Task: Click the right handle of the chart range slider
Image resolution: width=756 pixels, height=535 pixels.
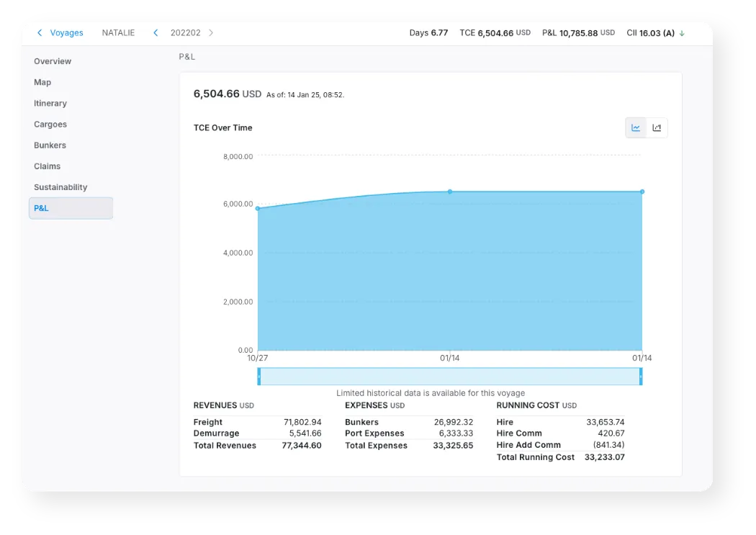Action: pos(641,375)
